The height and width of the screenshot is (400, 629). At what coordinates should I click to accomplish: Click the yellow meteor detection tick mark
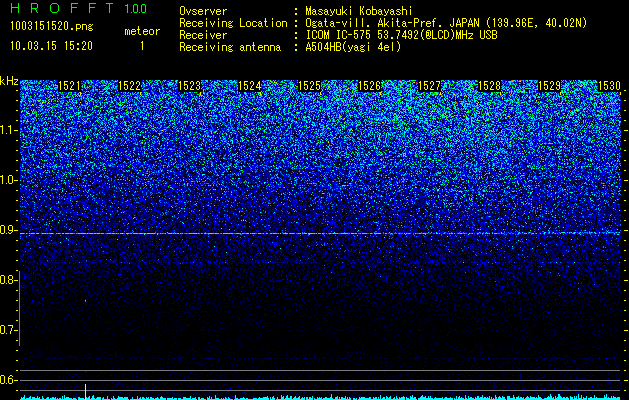[x=85, y=391]
